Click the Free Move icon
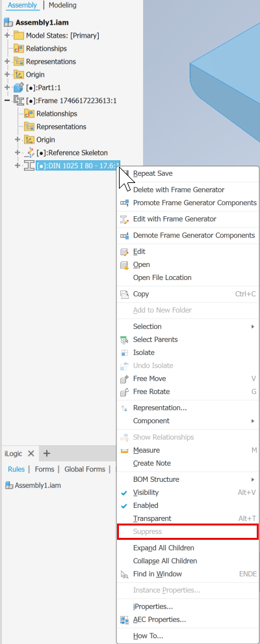 125,379
